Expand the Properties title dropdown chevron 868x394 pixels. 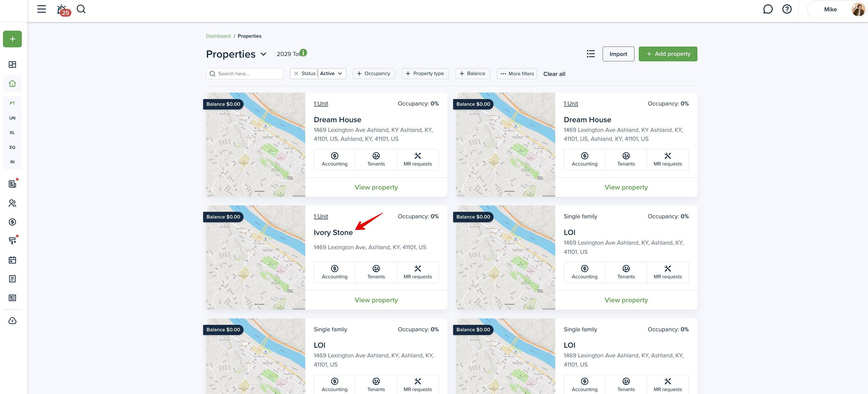263,54
